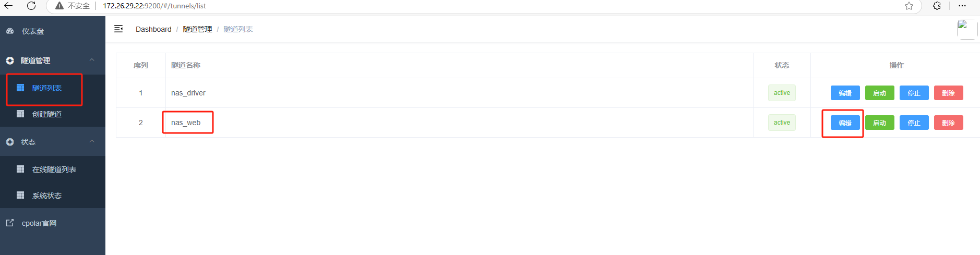Reload the page with refresh icon
The image size is (980, 255).
click(x=31, y=6)
